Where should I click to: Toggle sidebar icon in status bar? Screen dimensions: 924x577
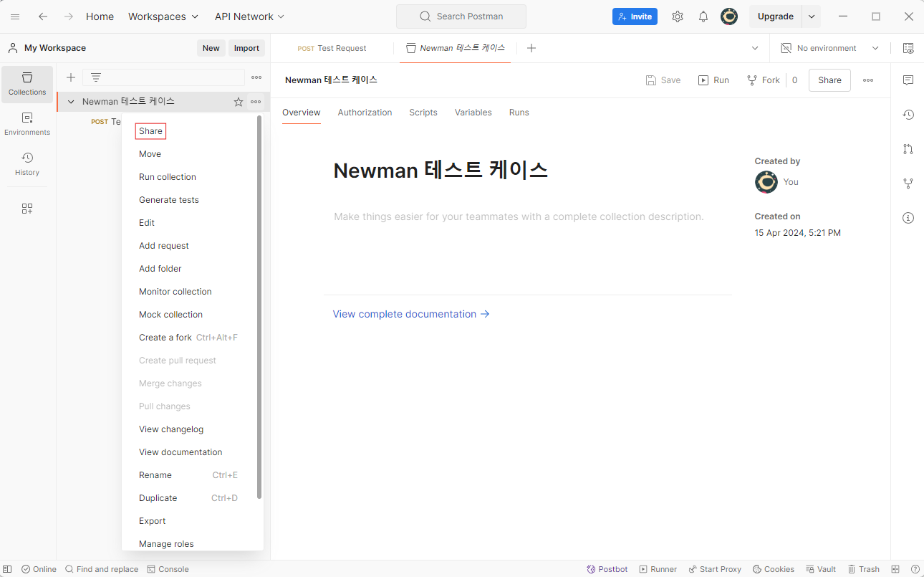click(7, 569)
